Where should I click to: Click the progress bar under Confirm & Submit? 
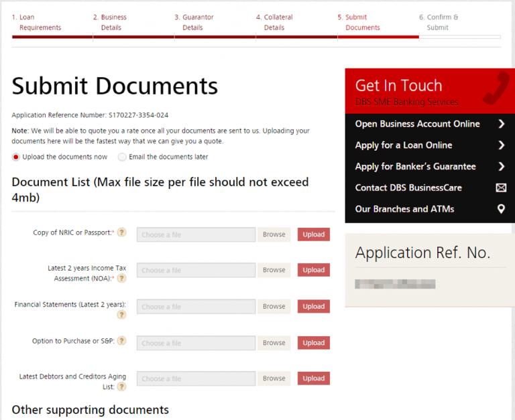pos(460,37)
